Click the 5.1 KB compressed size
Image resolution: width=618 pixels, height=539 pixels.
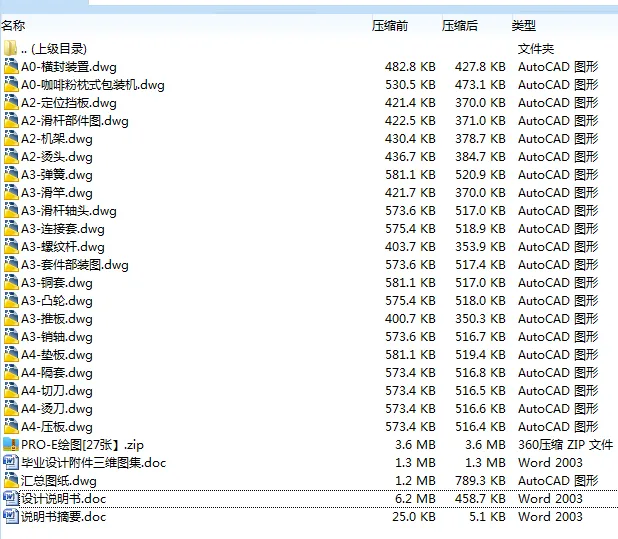[x=488, y=517]
